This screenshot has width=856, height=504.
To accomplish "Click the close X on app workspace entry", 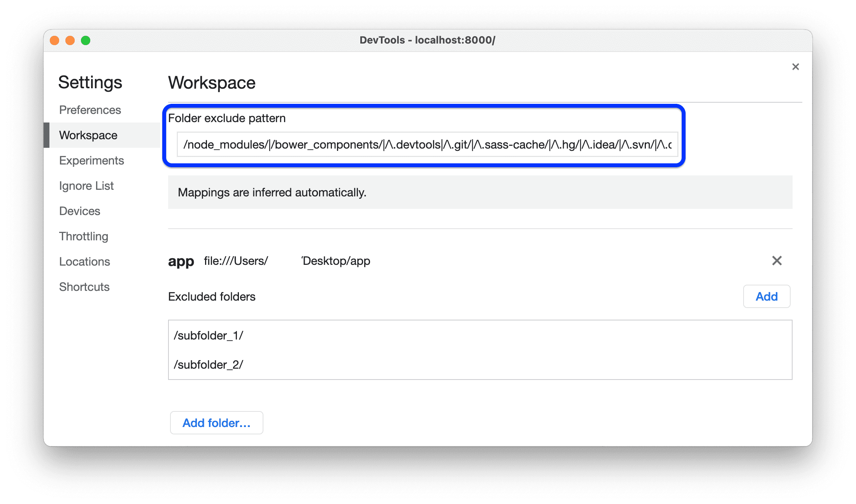I will coord(776,261).
